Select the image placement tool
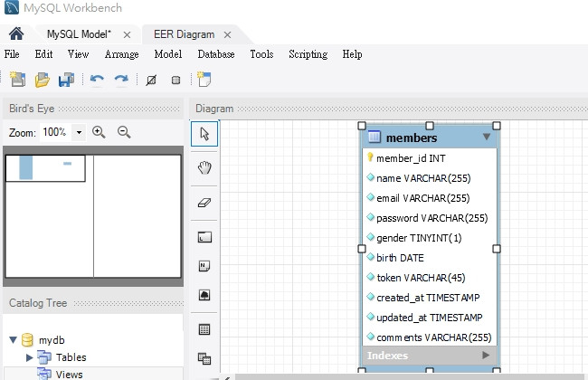 pyautogui.click(x=204, y=295)
